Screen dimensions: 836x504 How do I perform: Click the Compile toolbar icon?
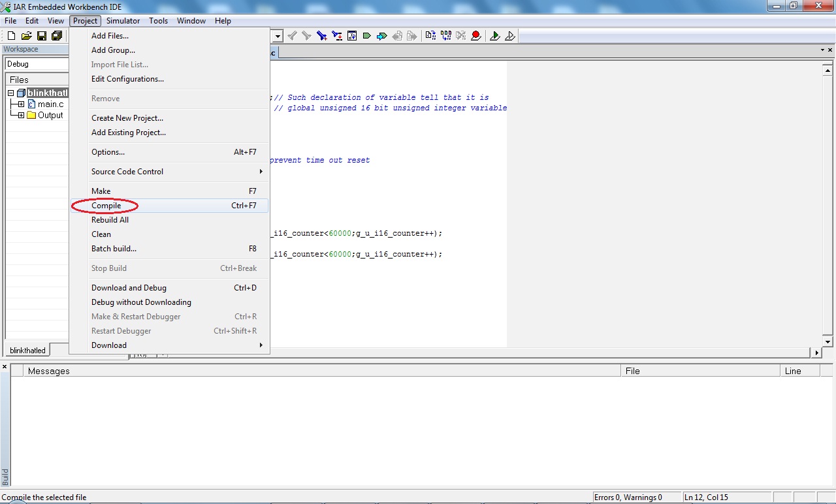click(430, 36)
